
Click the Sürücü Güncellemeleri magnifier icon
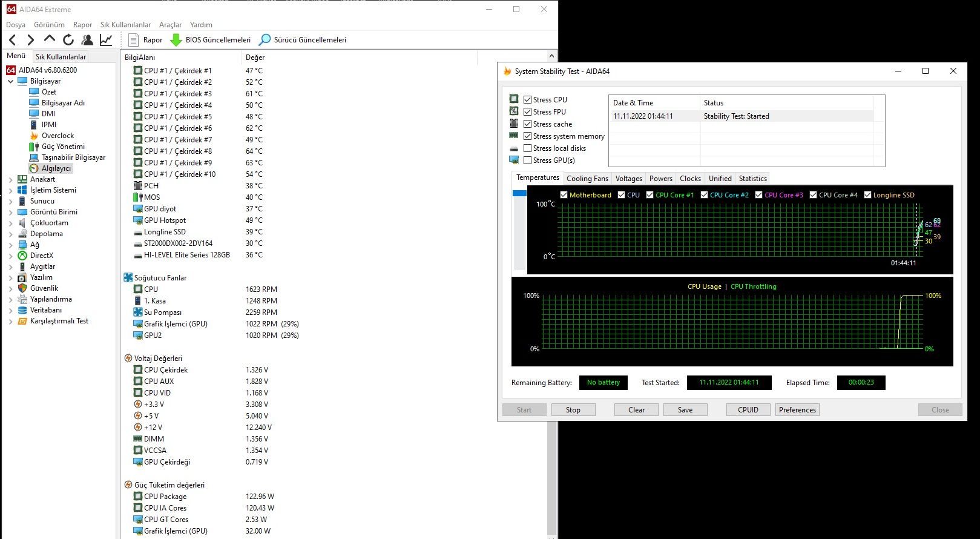[x=265, y=40]
